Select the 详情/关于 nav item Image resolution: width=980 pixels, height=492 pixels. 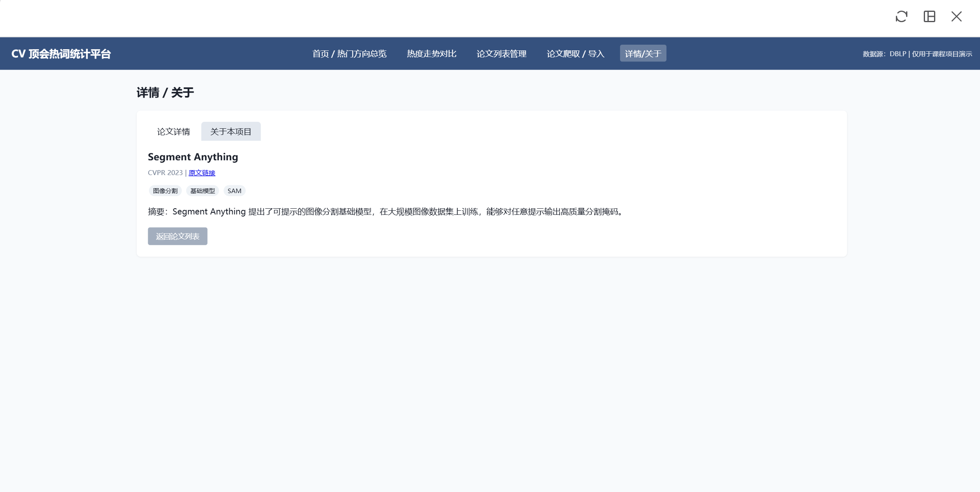coord(643,54)
